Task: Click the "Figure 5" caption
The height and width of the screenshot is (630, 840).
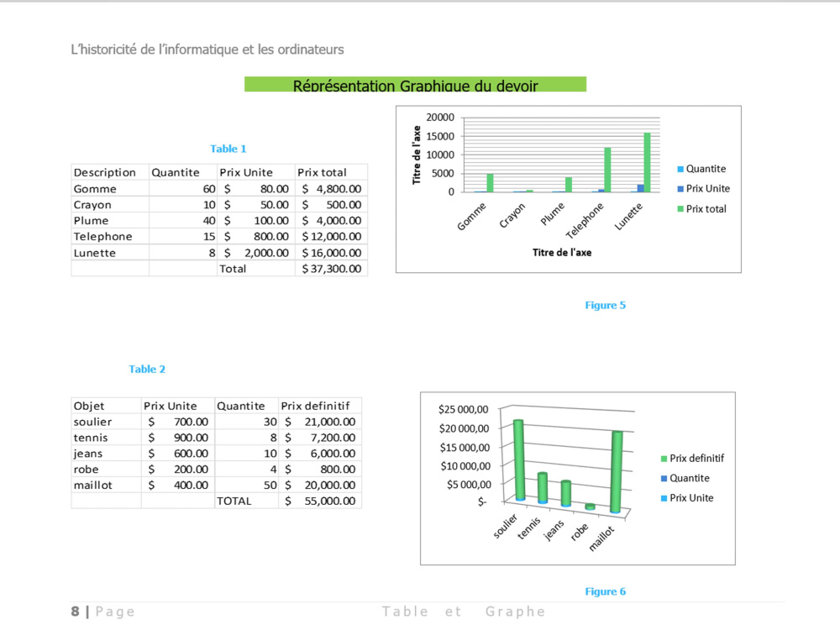Action: click(606, 306)
